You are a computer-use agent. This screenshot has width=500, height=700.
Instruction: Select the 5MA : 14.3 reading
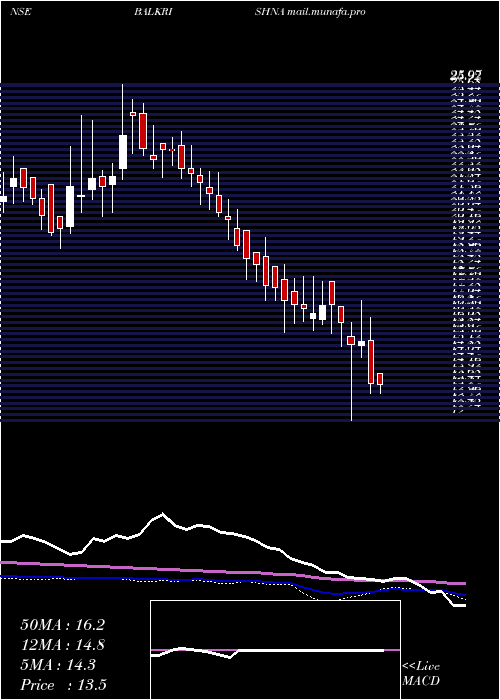(58, 665)
